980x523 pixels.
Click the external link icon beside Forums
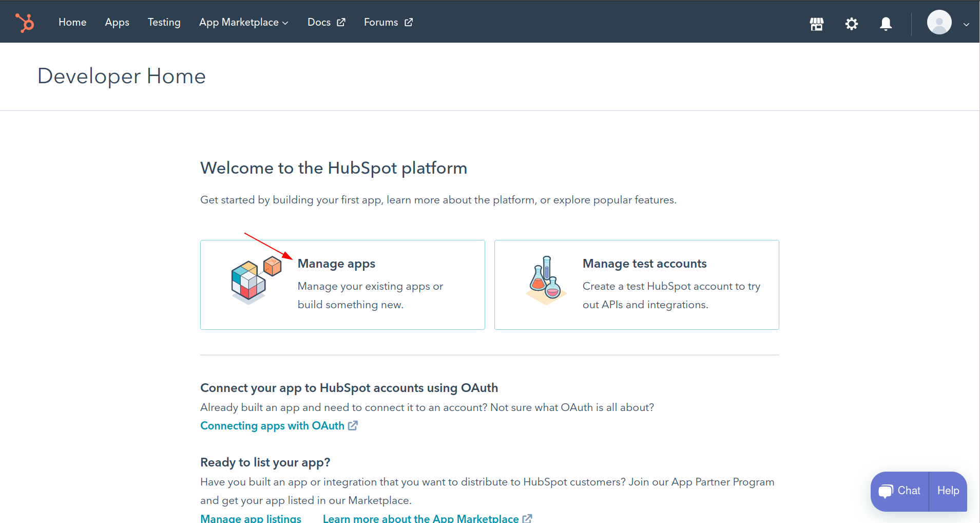(408, 22)
